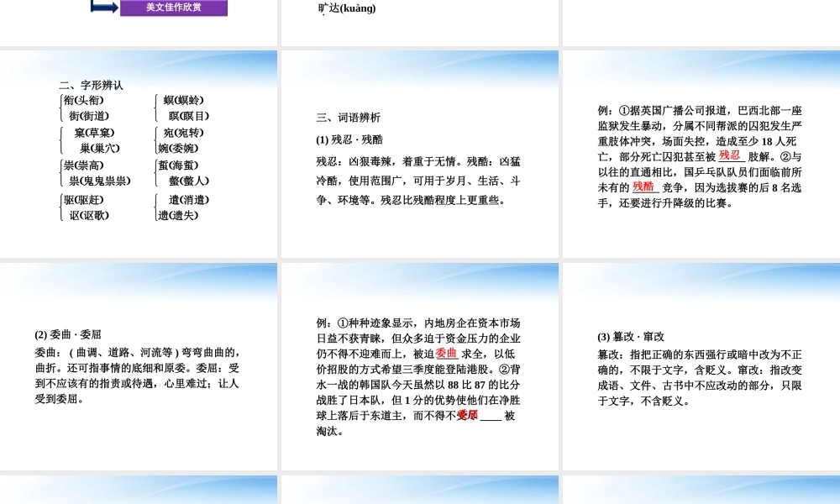840x504 pixels.
Task: Click the 遣(消遣) character entry
Action: click(188, 200)
